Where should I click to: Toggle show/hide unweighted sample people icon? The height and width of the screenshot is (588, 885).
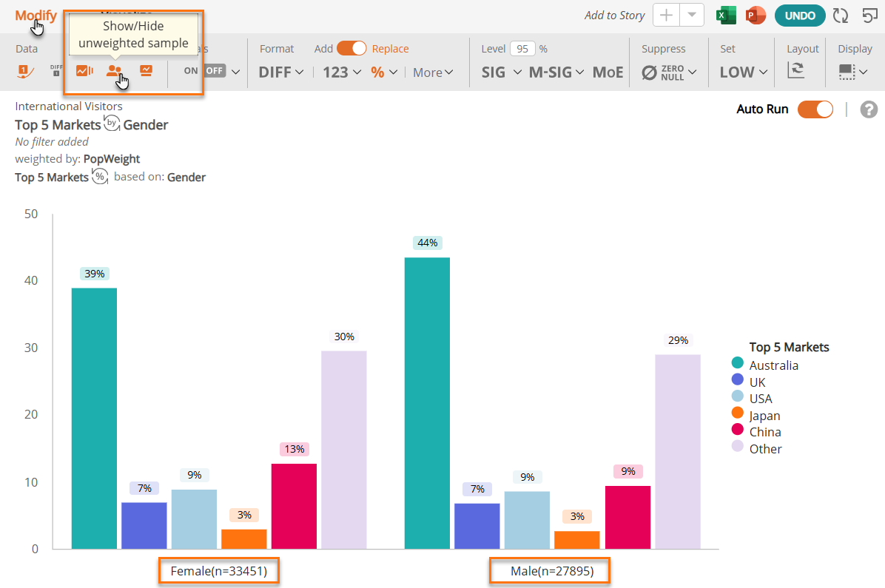(x=114, y=70)
